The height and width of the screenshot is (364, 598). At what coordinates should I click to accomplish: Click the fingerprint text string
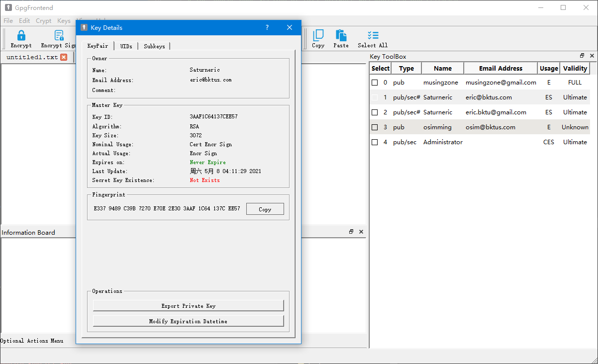pos(167,208)
